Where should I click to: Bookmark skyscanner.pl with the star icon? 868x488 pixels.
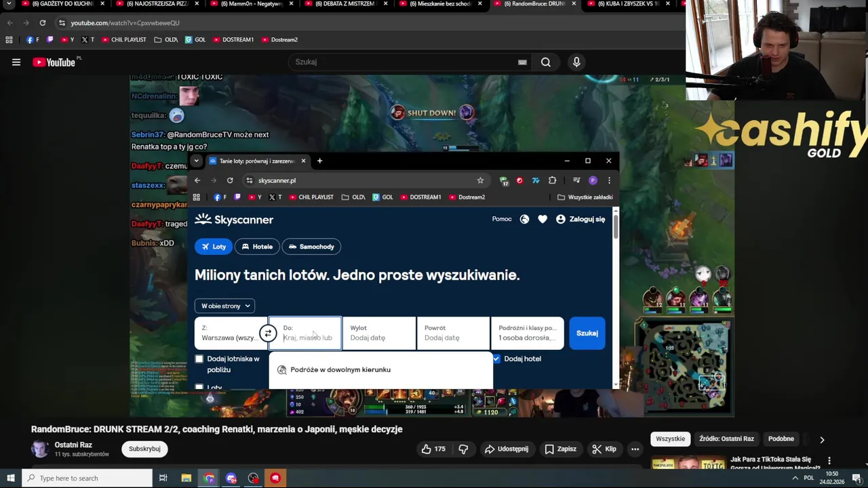tap(480, 180)
